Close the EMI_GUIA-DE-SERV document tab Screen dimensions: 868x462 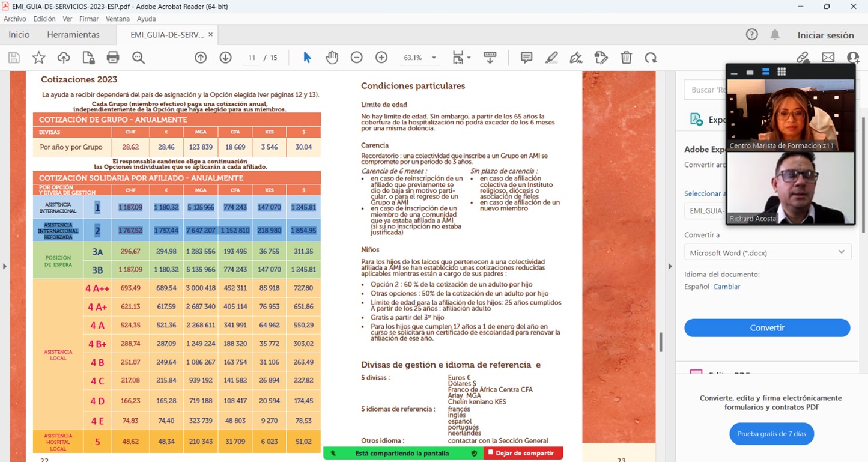(211, 35)
